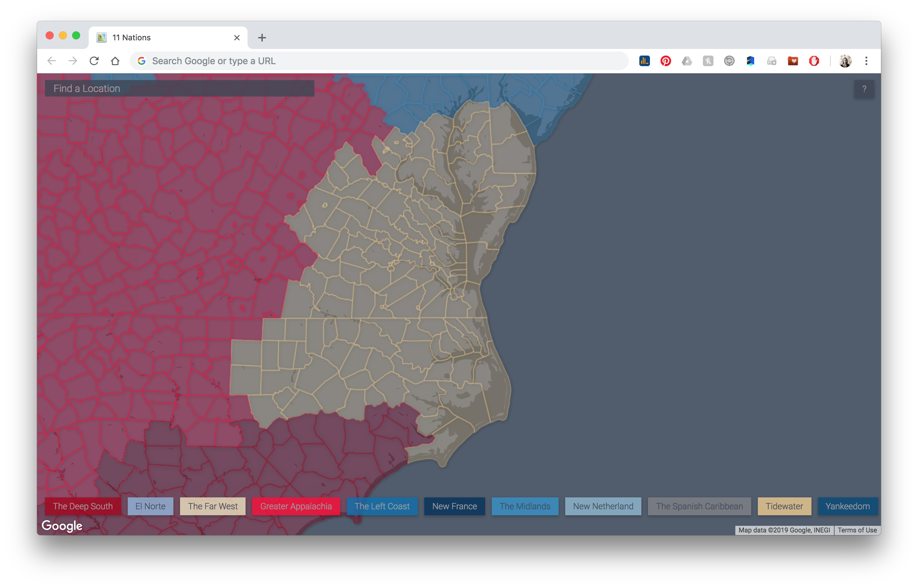The width and height of the screenshot is (918, 588).
Task: Click the New Netherland legend button
Action: click(x=603, y=506)
